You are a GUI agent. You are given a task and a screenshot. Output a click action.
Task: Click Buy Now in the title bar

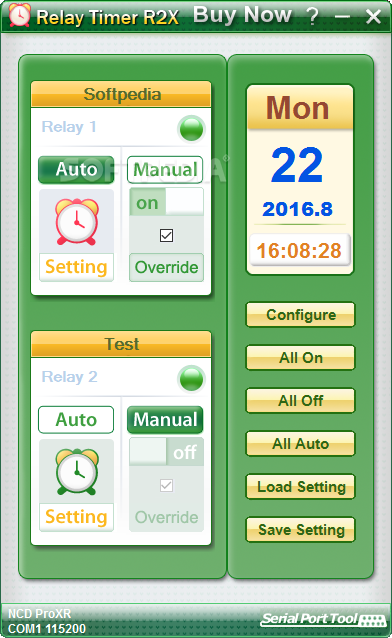(242, 15)
